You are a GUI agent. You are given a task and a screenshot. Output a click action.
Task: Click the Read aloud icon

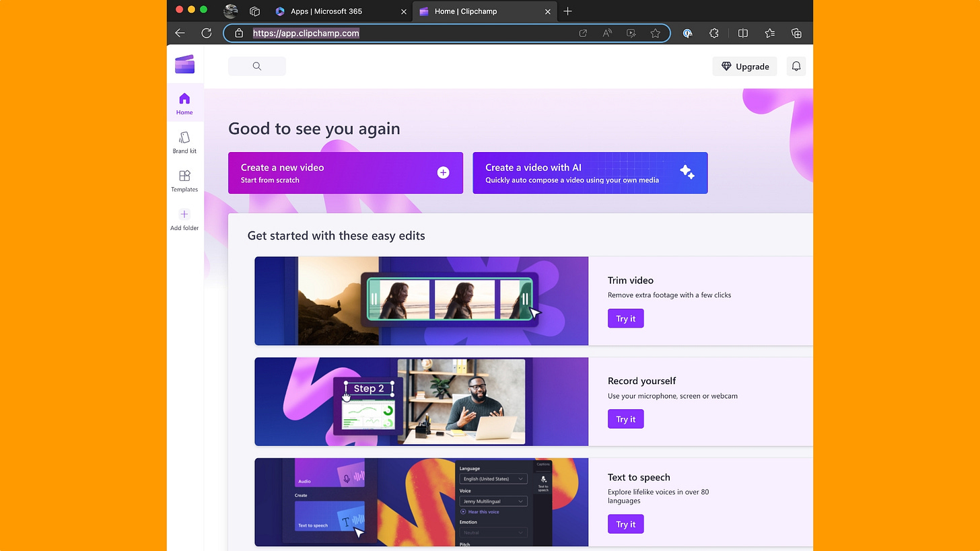coord(607,33)
